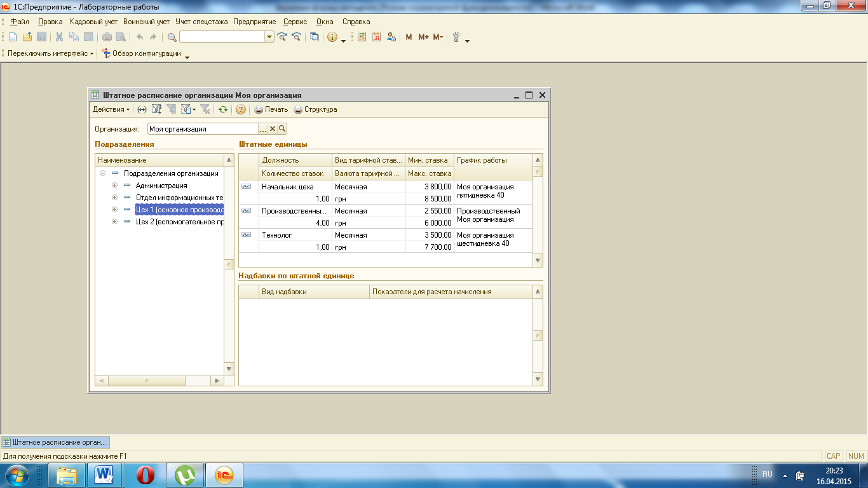Click Обзор конфигурации button
This screenshot has width=868, height=488.
pyautogui.click(x=142, y=54)
